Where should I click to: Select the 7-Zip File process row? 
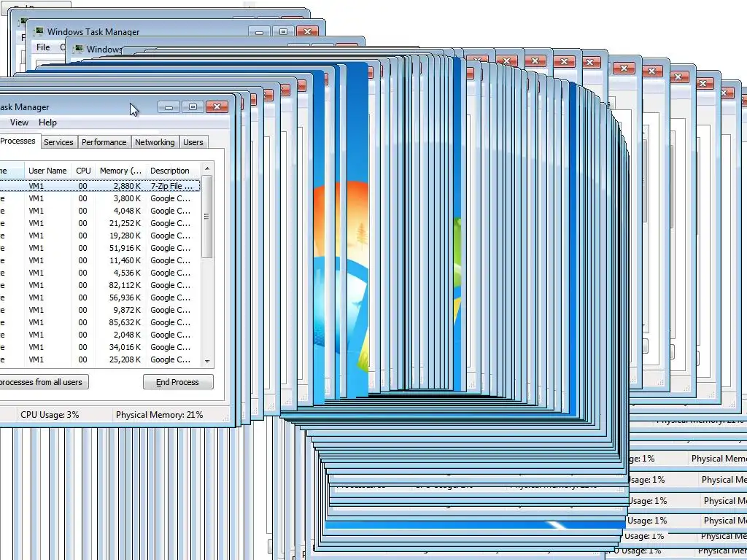99,186
